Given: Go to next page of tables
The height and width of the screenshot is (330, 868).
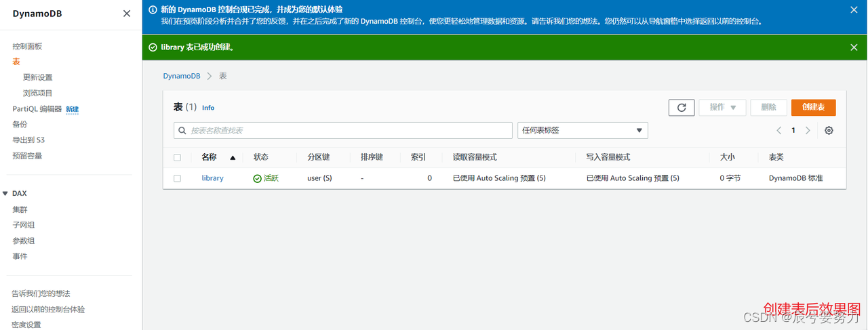Looking at the screenshot, I should [808, 130].
